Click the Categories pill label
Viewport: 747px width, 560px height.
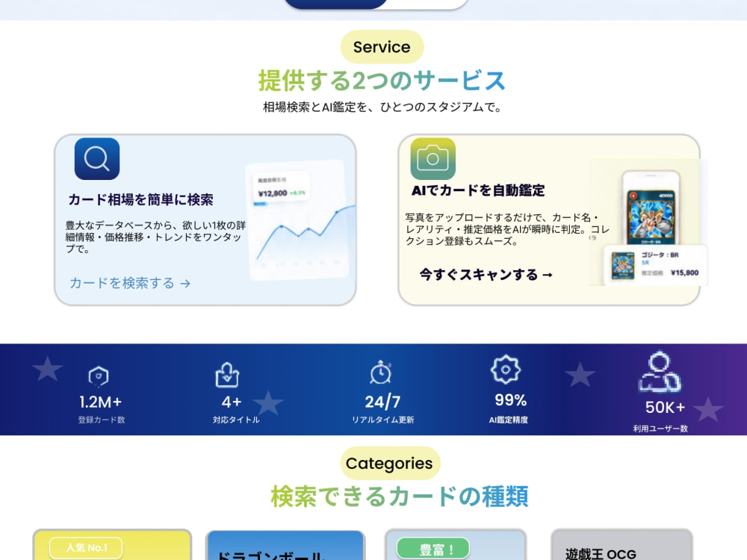coord(389,464)
